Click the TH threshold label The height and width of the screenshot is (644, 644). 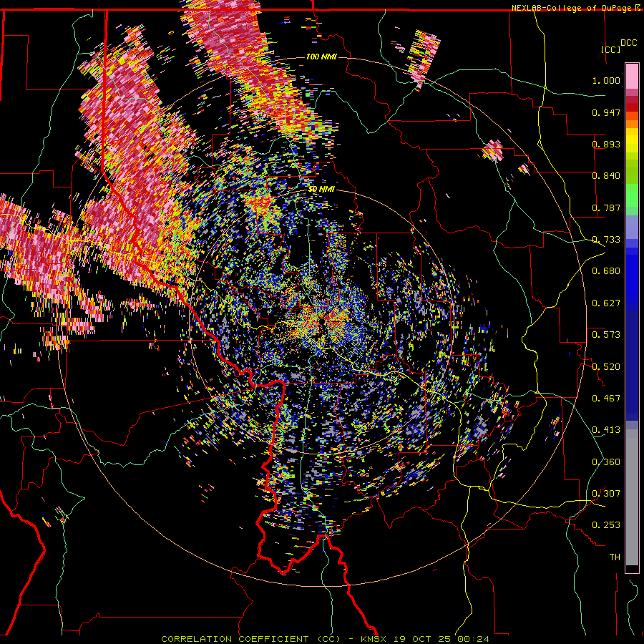pyautogui.click(x=615, y=557)
